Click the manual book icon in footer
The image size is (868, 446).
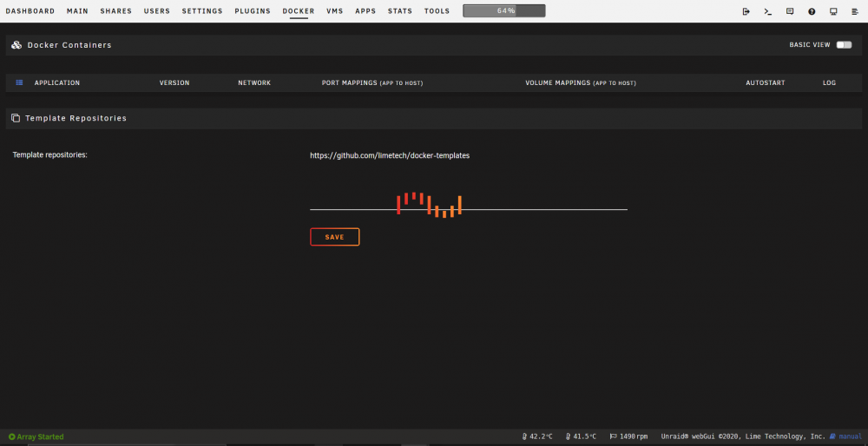point(832,436)
